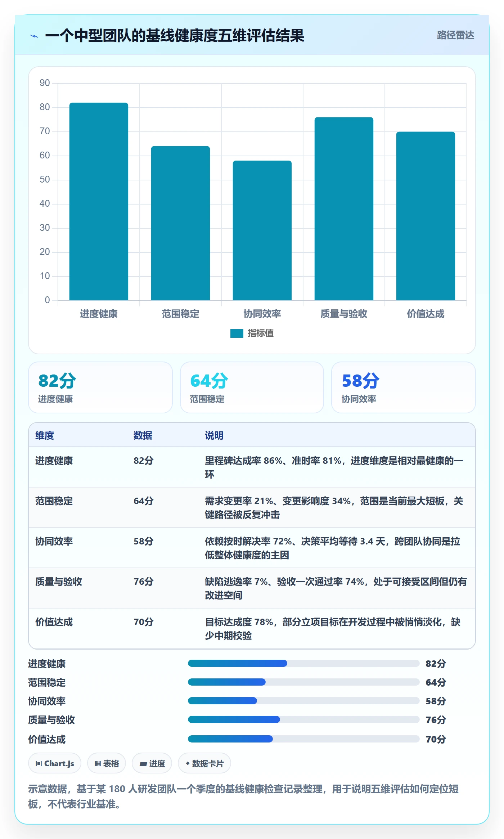Click the 表格 tag chip
The image size is (504, 839).
(107, 763)
